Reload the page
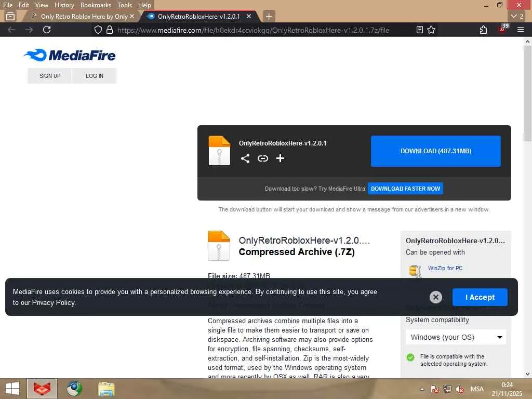 click(x=47, y=30)
